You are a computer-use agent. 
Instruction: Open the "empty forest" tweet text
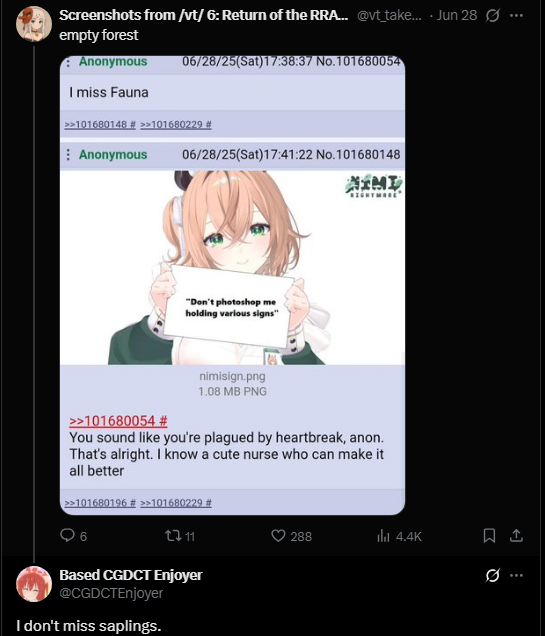tap(99, 35)
